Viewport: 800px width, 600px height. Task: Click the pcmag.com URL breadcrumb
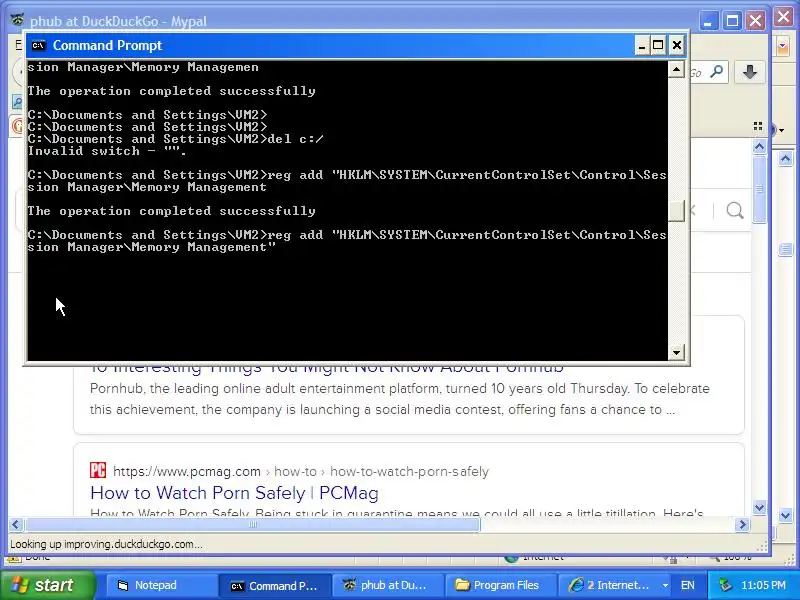tap(301, 471)
